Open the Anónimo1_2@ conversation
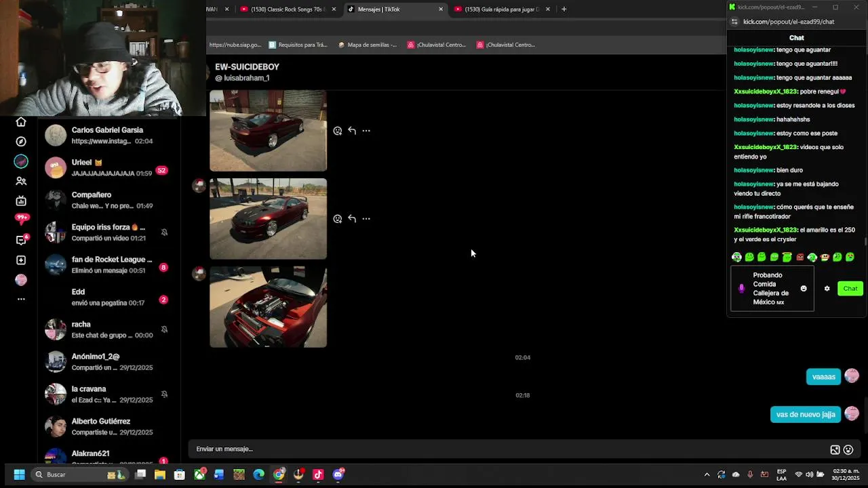Screen dimensions: 868x488 pyautogui.click(x=108, y=362)
